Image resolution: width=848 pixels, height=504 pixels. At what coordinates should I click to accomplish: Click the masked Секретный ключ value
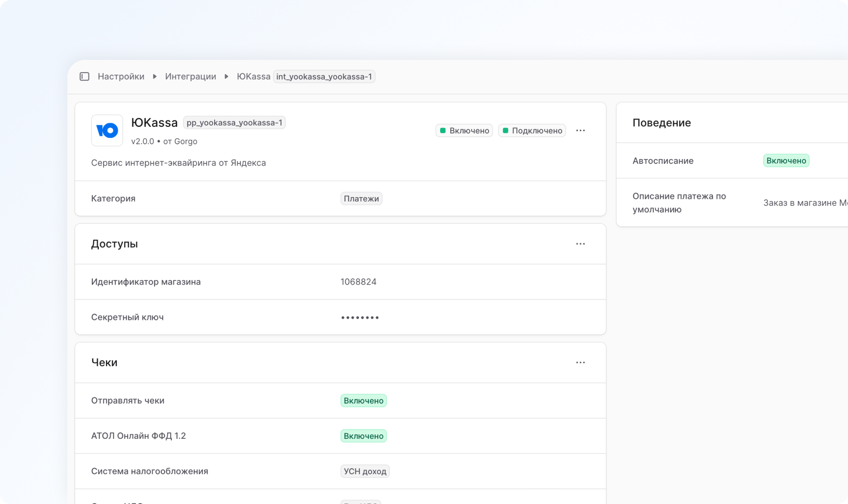(360, 317)
